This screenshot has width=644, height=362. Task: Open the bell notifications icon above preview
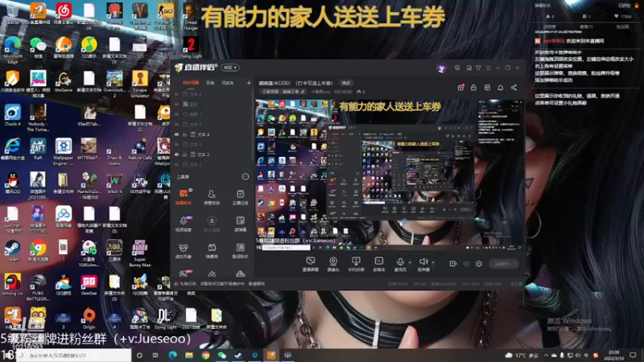click(500, 88)
